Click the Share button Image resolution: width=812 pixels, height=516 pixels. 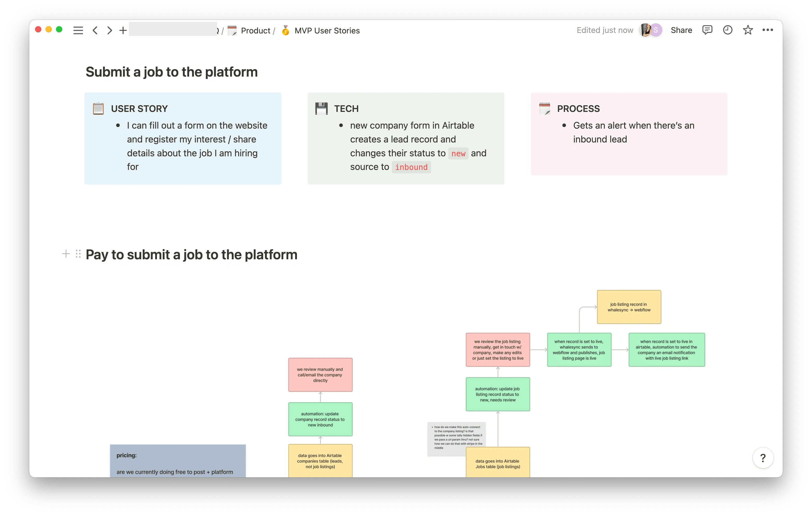tap(681, 30)
